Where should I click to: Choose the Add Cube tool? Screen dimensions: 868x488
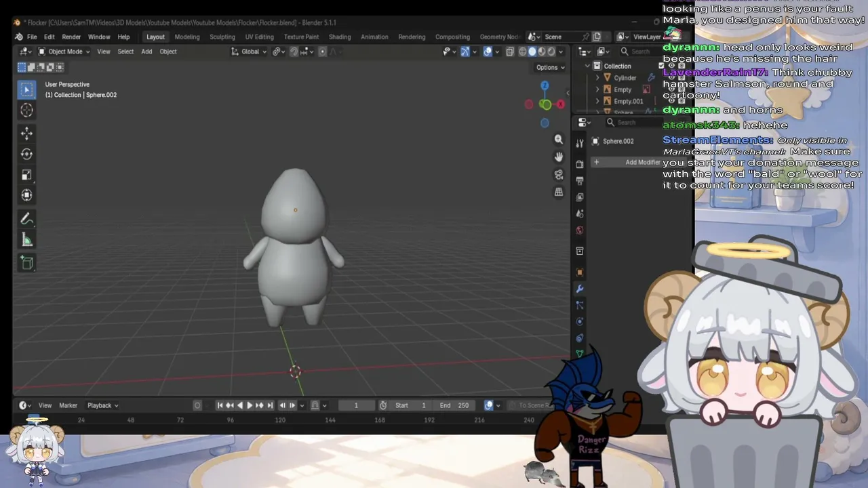[x=26, y=263]
